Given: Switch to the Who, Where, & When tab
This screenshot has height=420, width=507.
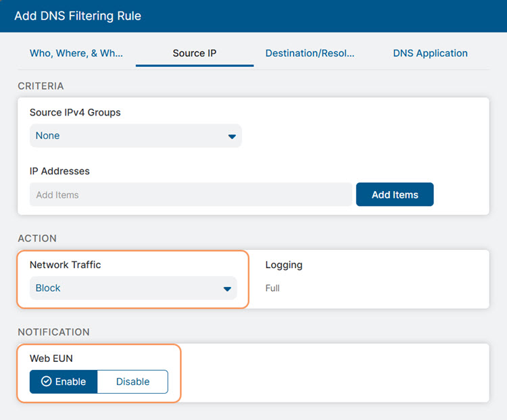Looking at the screenshot, I should [x=76, y=53].
